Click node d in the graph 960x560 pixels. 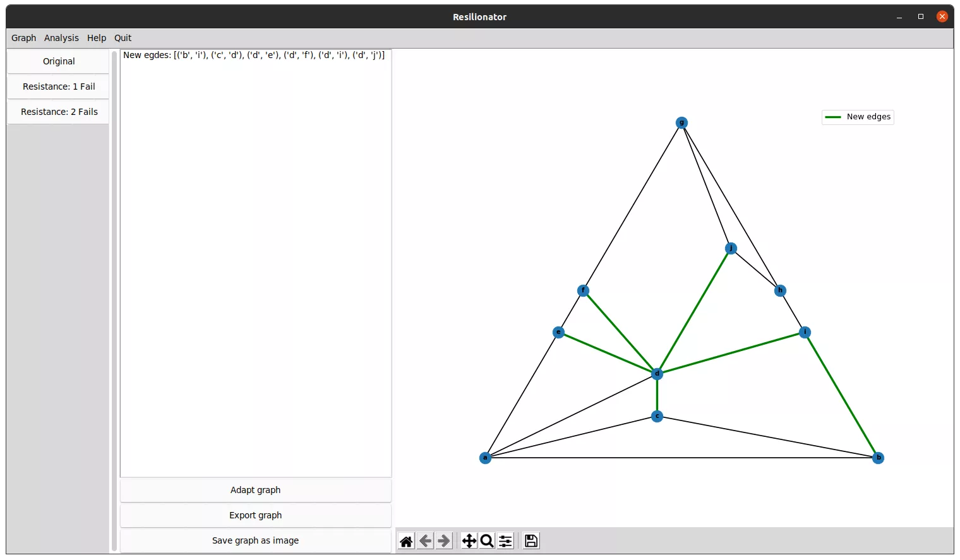click(657, 374)
